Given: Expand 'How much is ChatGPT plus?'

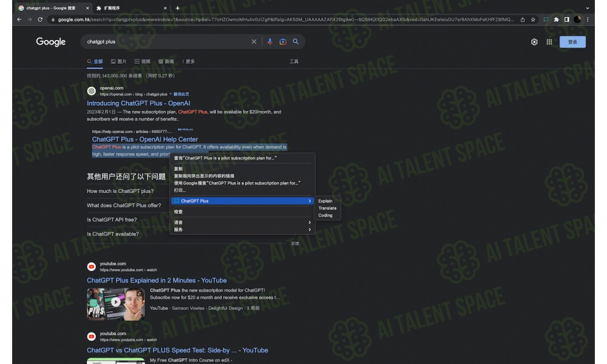Looking at the screenshot, I should tap(120, 191).
